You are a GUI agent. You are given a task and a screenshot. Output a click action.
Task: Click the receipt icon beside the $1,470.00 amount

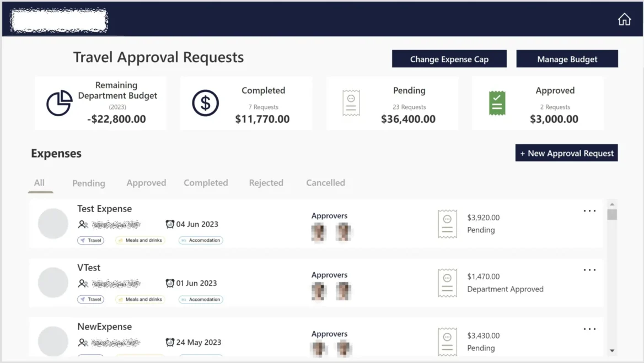(447, 283)
